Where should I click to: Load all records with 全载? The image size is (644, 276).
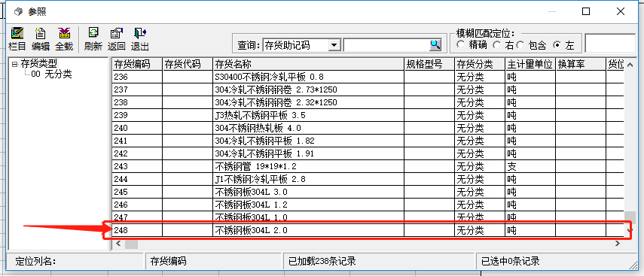click(x=64, y=39)
